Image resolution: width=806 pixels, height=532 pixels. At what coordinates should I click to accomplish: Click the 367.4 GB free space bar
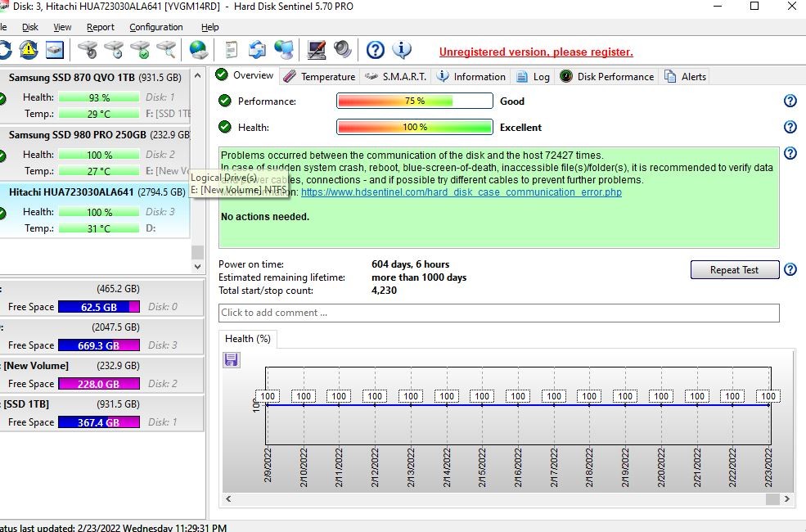coord(99,422)
